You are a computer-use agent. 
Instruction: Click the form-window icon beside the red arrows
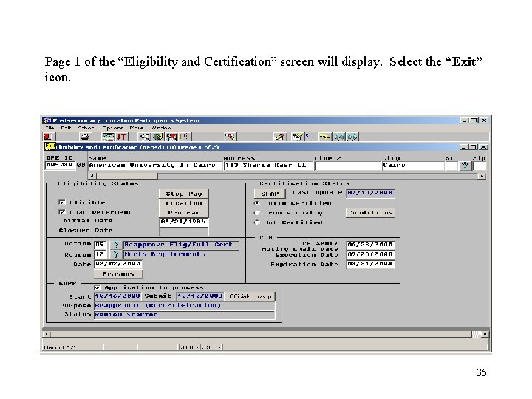pos(109,137)
